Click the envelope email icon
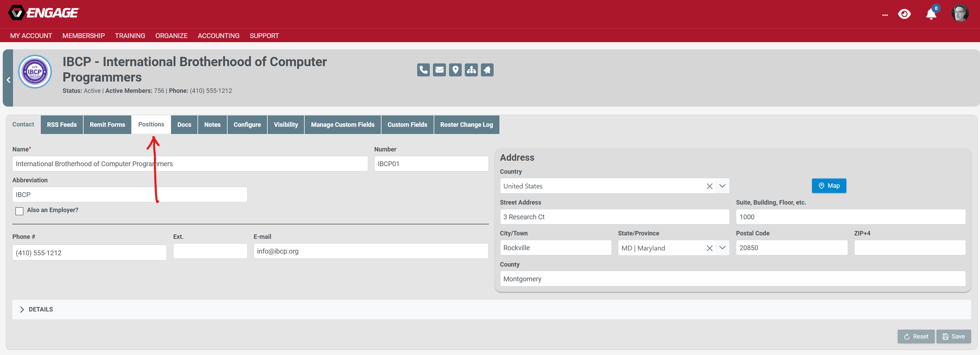 439,70
